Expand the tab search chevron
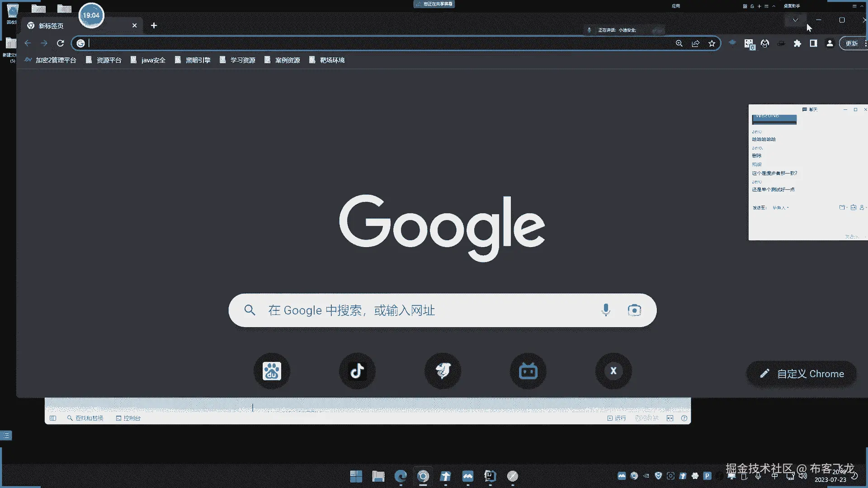This screenshot has height=488, width=868. [795, 20]
